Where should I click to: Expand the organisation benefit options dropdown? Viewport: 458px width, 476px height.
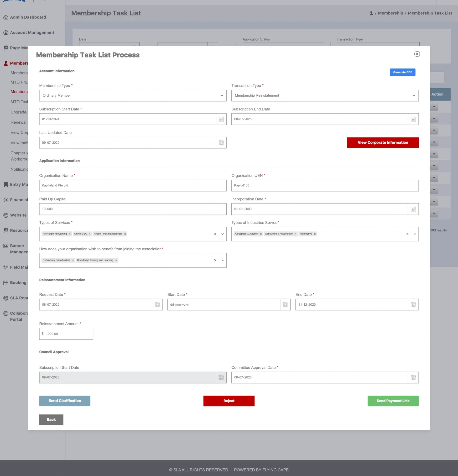223,260
